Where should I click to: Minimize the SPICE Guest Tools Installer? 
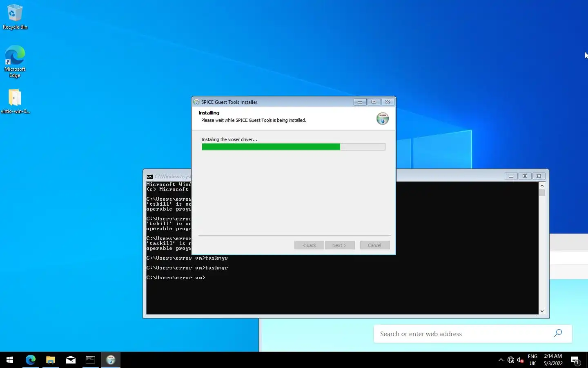[x=360, y=102]
